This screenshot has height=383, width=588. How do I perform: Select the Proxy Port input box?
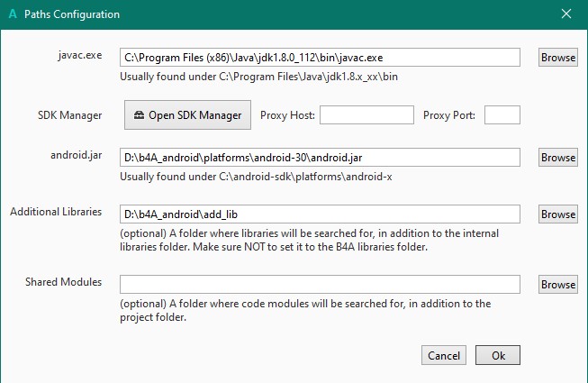(502, 115)
